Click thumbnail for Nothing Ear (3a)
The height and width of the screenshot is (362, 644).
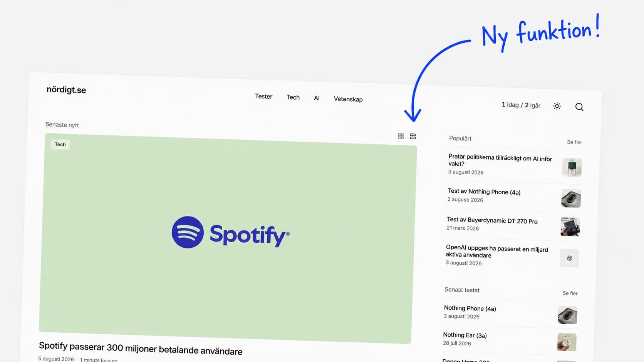click(567, 342)
